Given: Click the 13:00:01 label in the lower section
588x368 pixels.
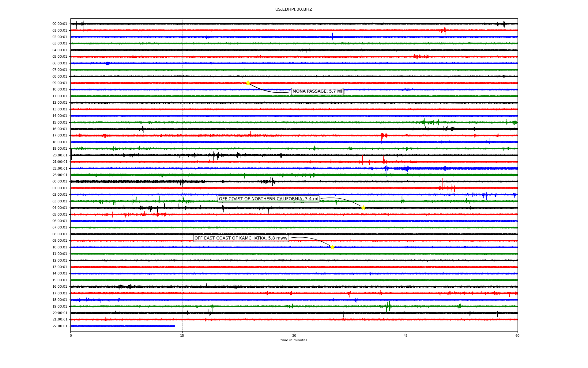Looking at the screenshot, I should tap(60, 267).
